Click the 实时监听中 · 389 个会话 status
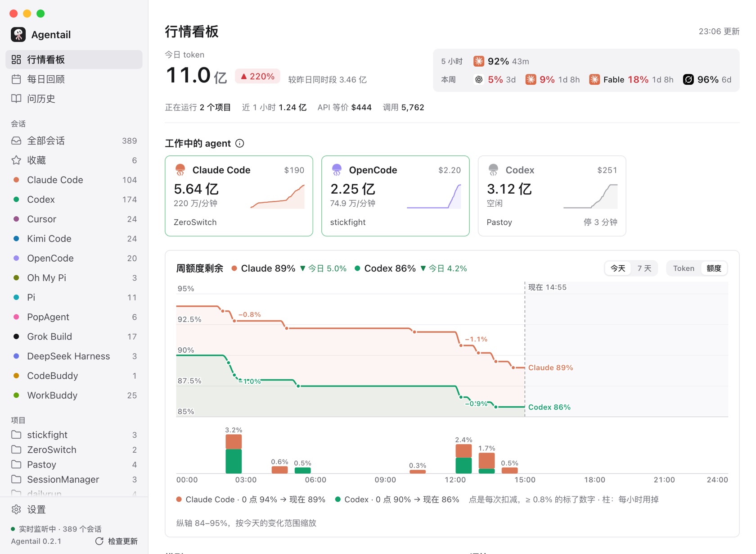The height and width of the screenshot is (554, 756). [x=56, y=529]
